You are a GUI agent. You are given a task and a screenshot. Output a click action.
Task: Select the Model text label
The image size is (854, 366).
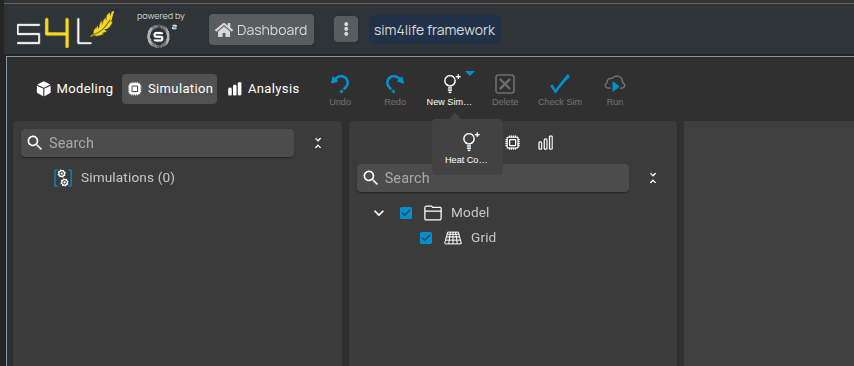point(470,212)
